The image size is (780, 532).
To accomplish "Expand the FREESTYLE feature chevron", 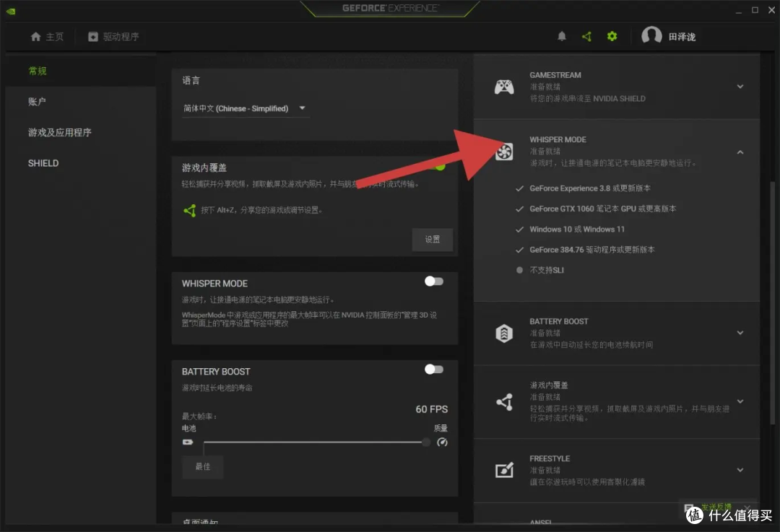I will coord(740,470).
